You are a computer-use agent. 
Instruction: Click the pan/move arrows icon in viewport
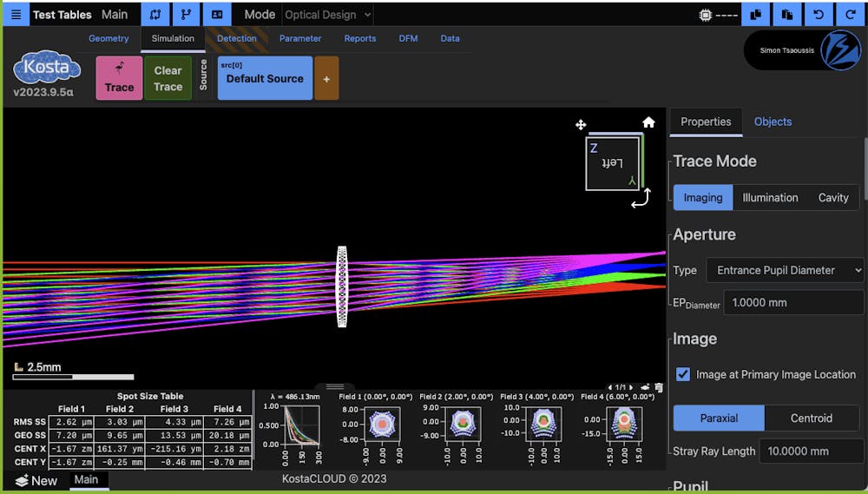point(581,125)
